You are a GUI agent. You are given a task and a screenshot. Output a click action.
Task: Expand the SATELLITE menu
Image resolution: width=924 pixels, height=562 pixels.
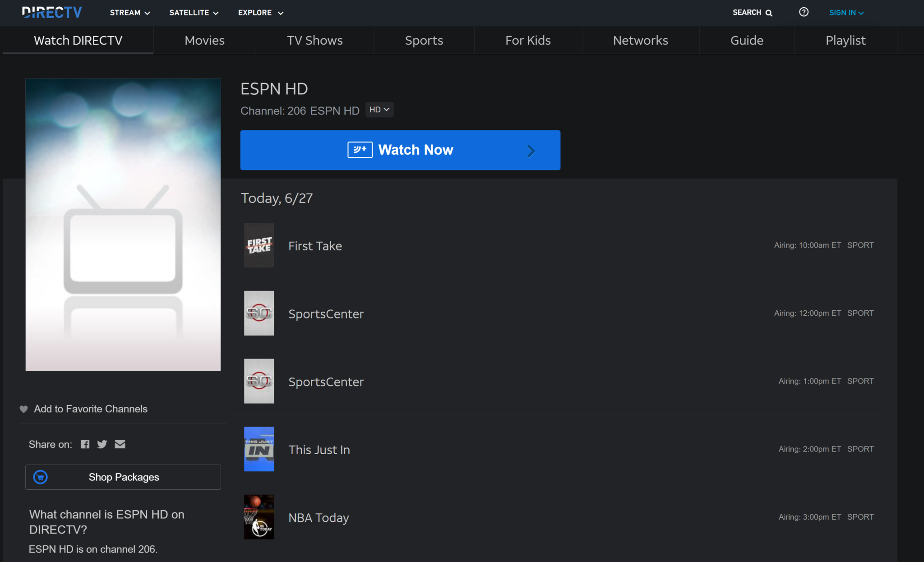click(194, 13)
